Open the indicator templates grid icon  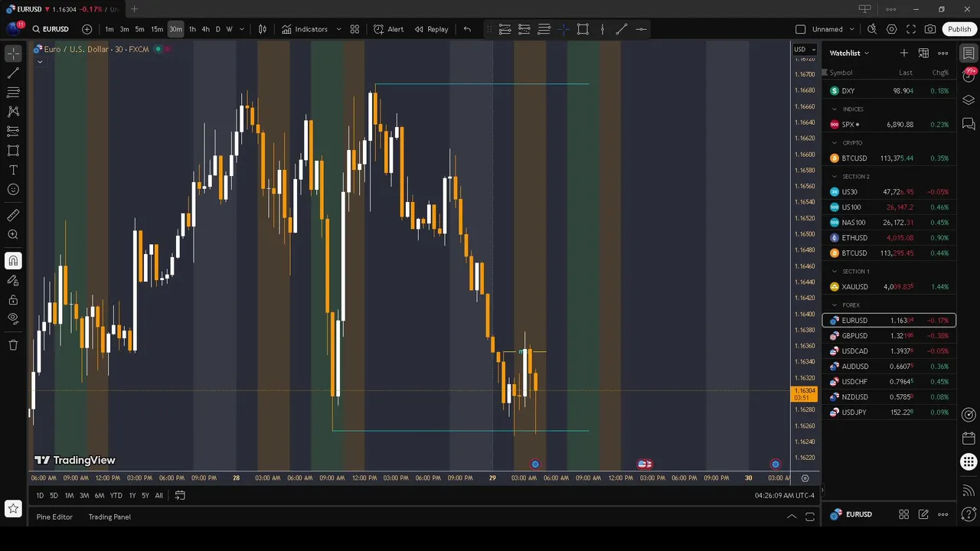point(354,29)
